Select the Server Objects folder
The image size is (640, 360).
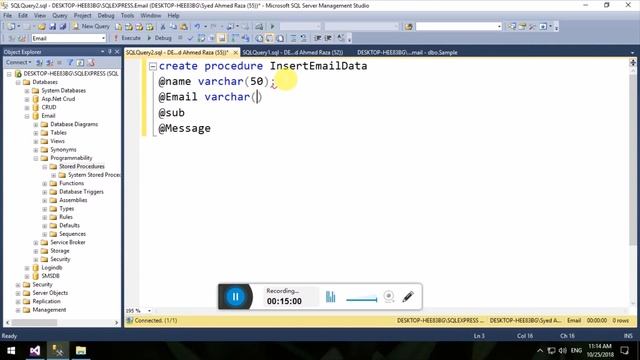click(50, 293)
